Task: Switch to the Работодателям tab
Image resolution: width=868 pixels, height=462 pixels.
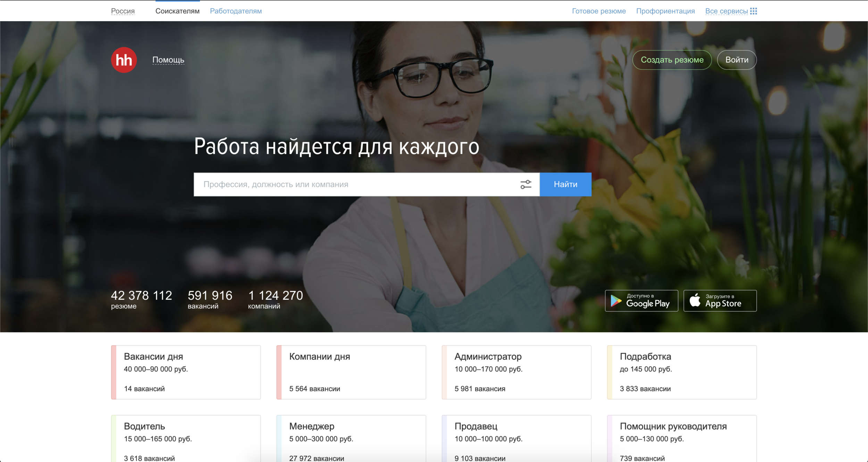Action: (236, 11)
